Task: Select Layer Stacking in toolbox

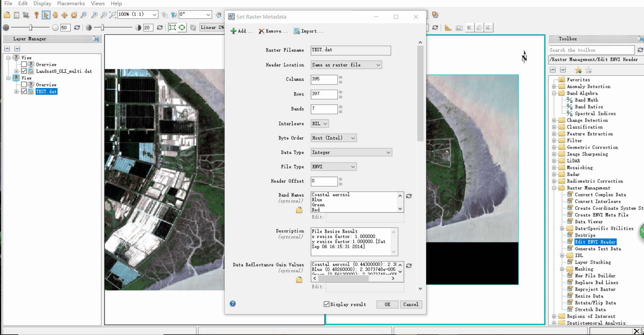Action: (x=593, y=262)
